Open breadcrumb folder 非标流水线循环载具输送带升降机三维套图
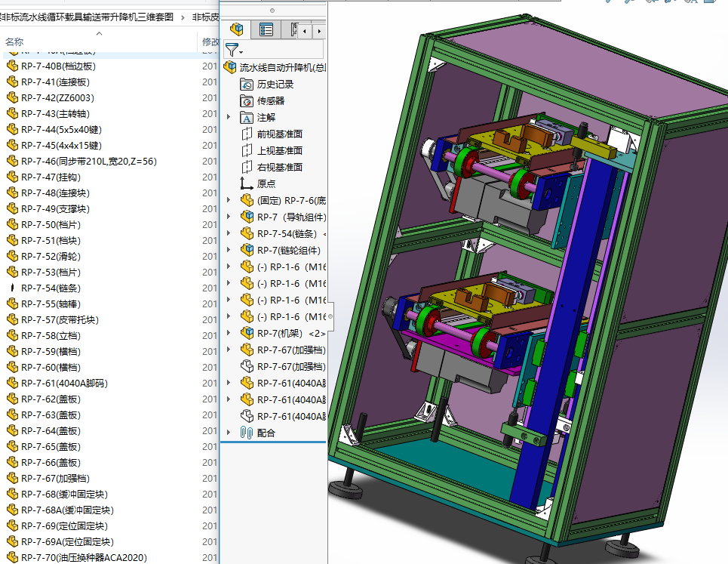The image size is (728, 564). [x=87, y=17]
